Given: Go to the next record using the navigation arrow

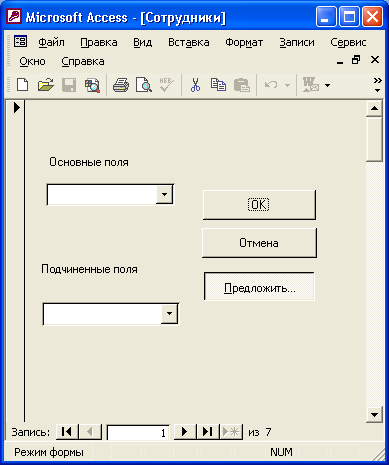Looking at the screenshot, I should (x=185, y=432).
